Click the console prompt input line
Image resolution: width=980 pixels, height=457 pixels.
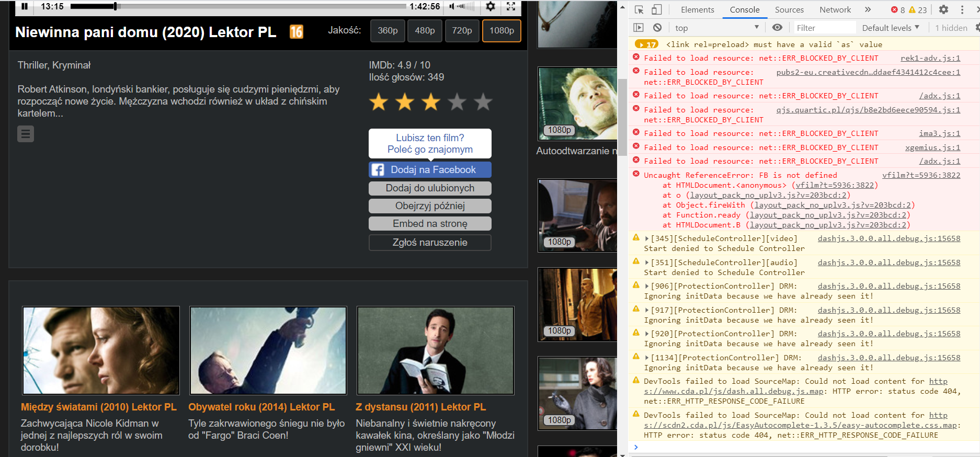tap(805, 447)
